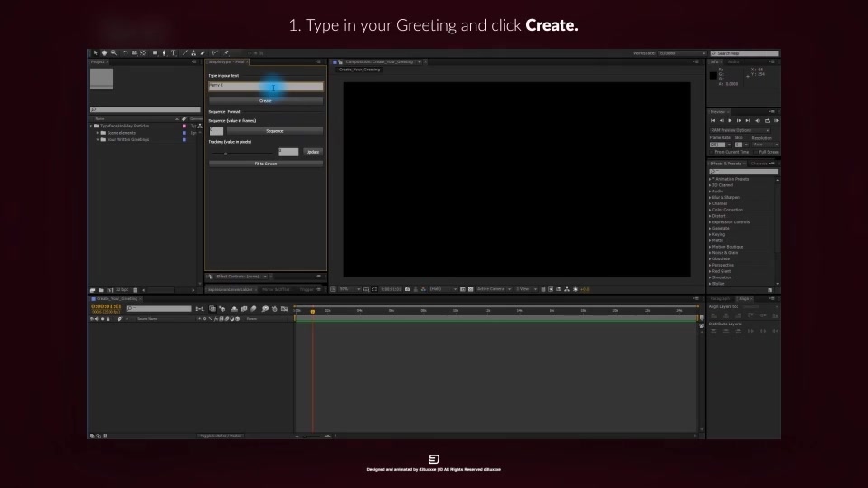Collapse the Your Written Greetings folder
The image size is (868, 488).
[x=98, y=139]
